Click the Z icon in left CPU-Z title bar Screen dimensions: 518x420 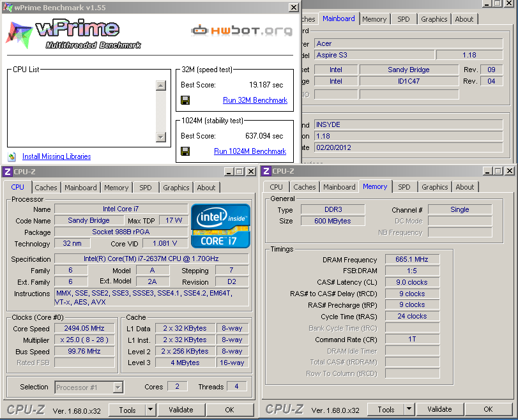(7, 172)
